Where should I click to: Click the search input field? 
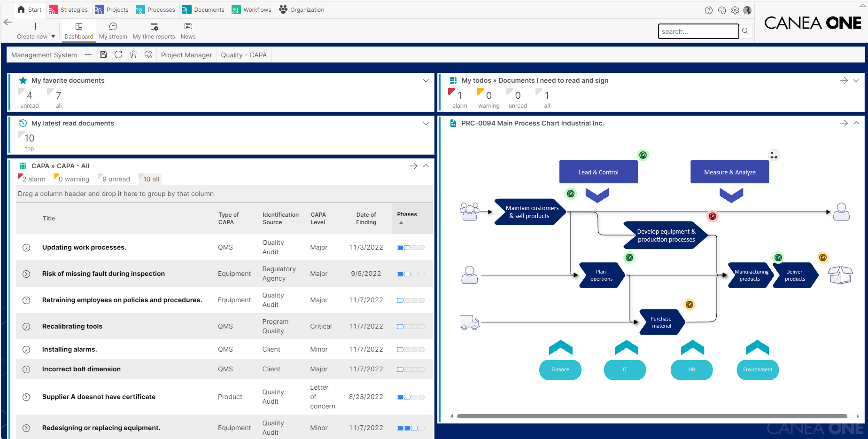698,31
